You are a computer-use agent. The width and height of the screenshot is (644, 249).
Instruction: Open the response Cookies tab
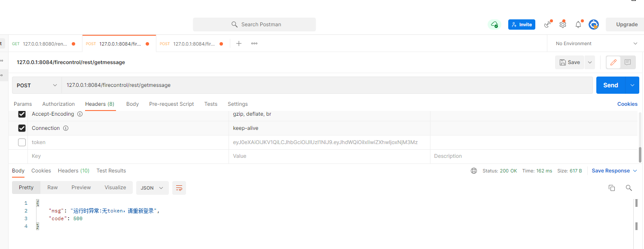[41, 171]
